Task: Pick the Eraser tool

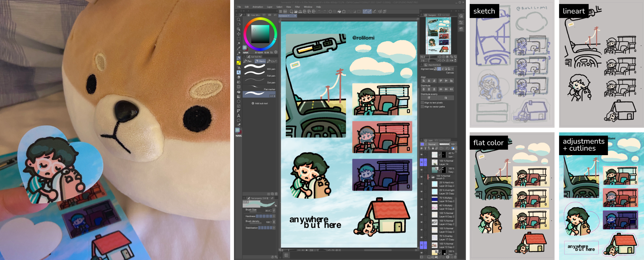Action: coord(238,77)
